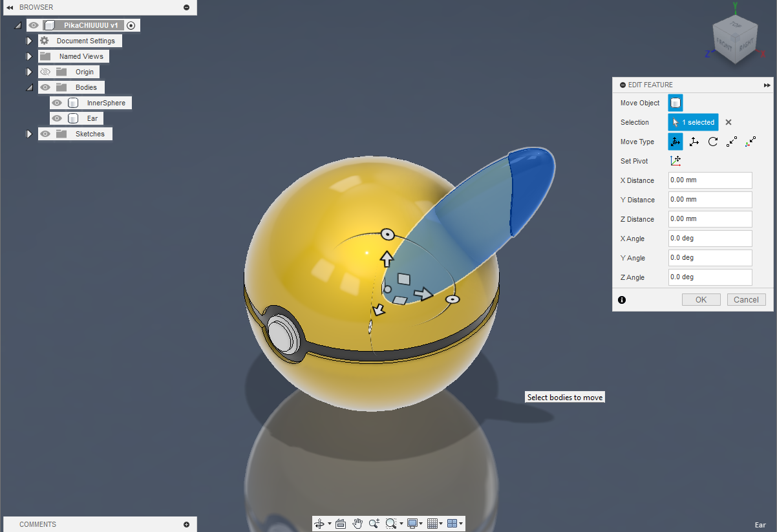Expand the Sketches folder
The height and width of the screenshot is (532, 777).
point(29,134)
